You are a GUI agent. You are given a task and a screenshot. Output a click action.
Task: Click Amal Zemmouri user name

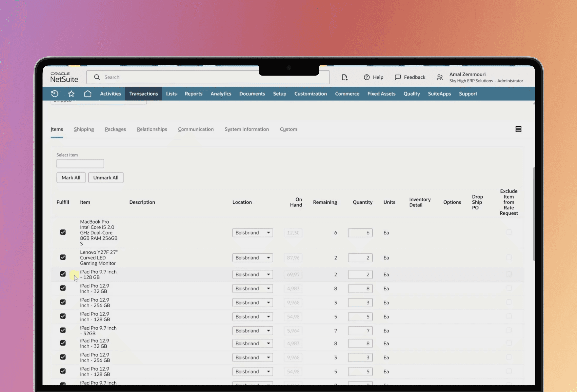tap(467, 74)
